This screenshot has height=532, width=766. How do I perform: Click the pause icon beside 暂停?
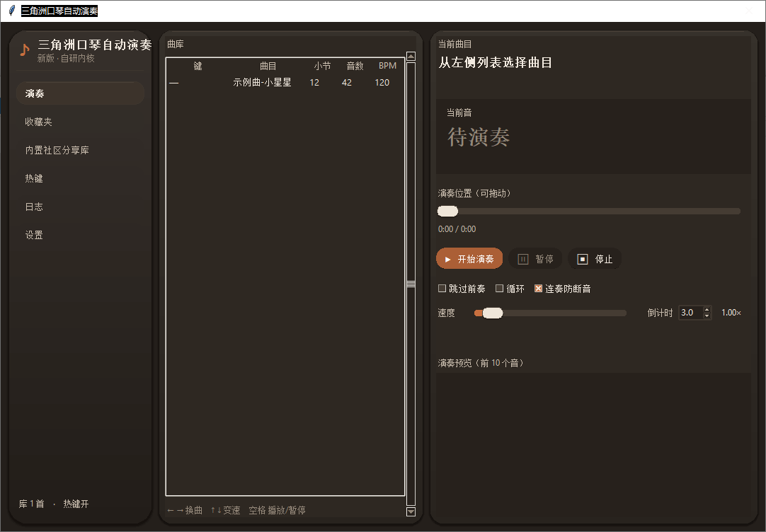522,259
